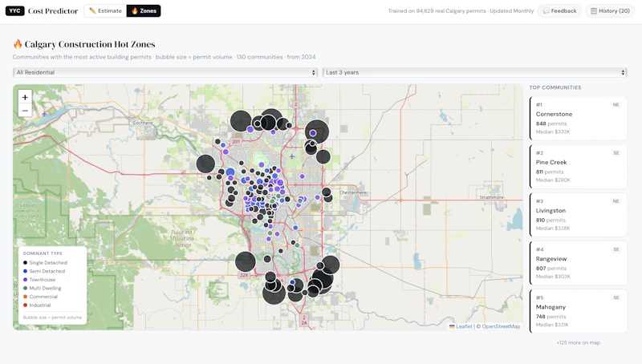Click 'Strathmore' label on the map
Viewport: 642px width, 364px height.
click(x=491, y=197)
